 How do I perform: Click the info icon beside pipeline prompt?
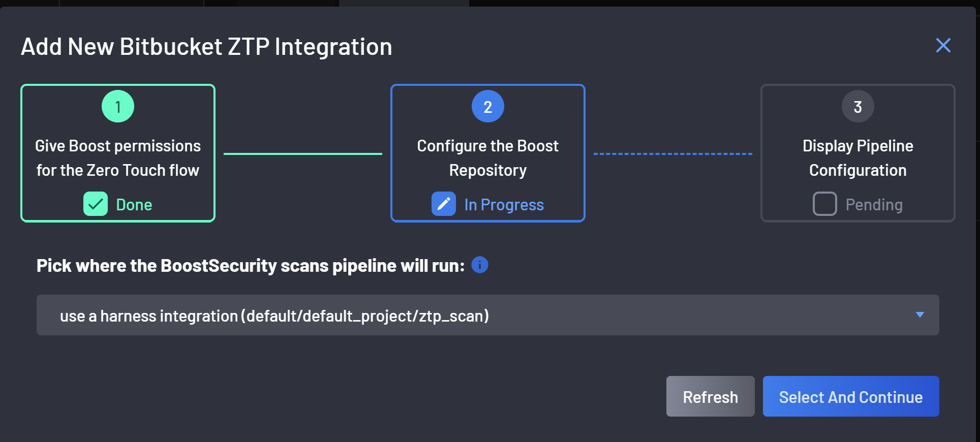[x=480, y=265]
